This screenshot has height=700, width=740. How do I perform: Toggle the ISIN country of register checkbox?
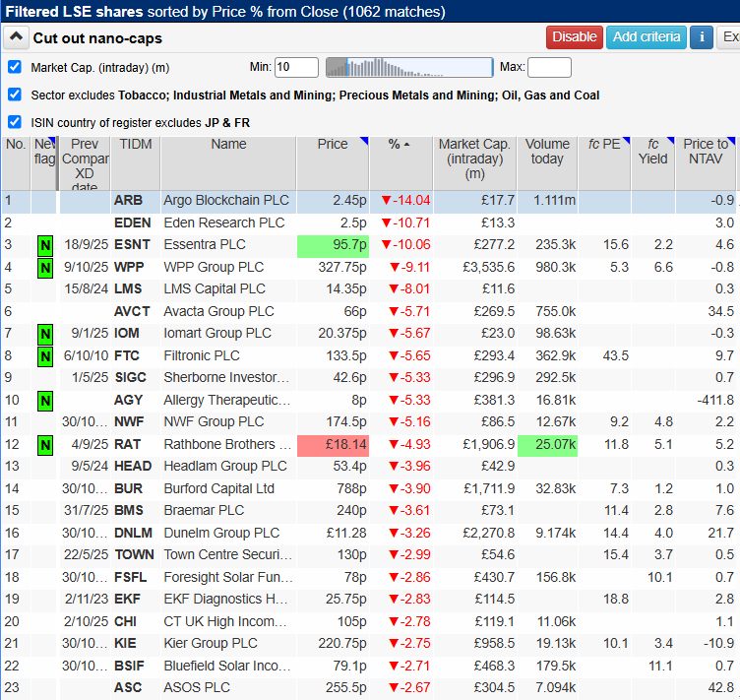point(15,122)
